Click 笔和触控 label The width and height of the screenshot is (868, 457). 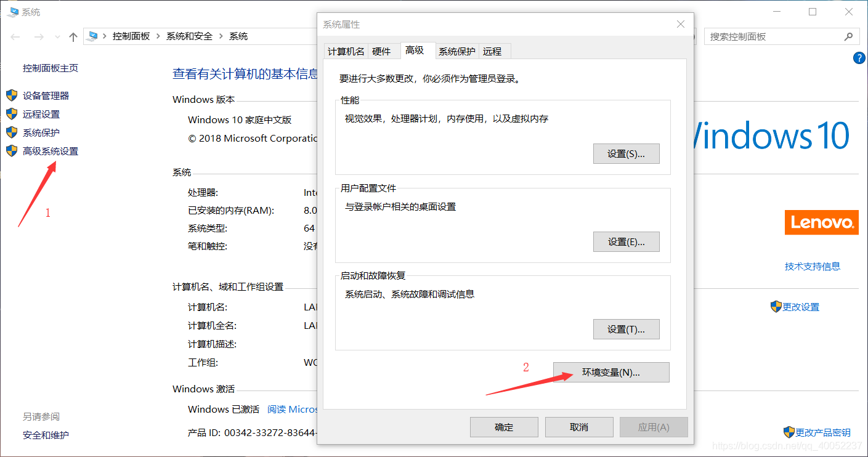[208, 246]
